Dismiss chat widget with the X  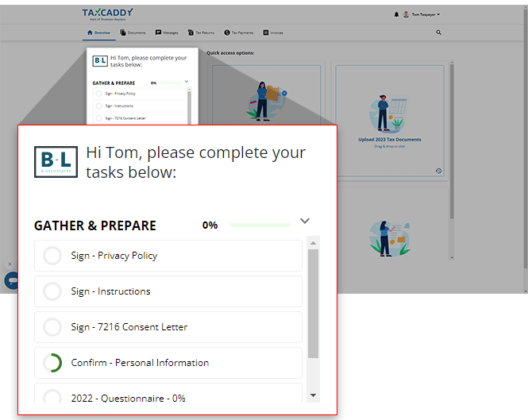click(10, 264)
